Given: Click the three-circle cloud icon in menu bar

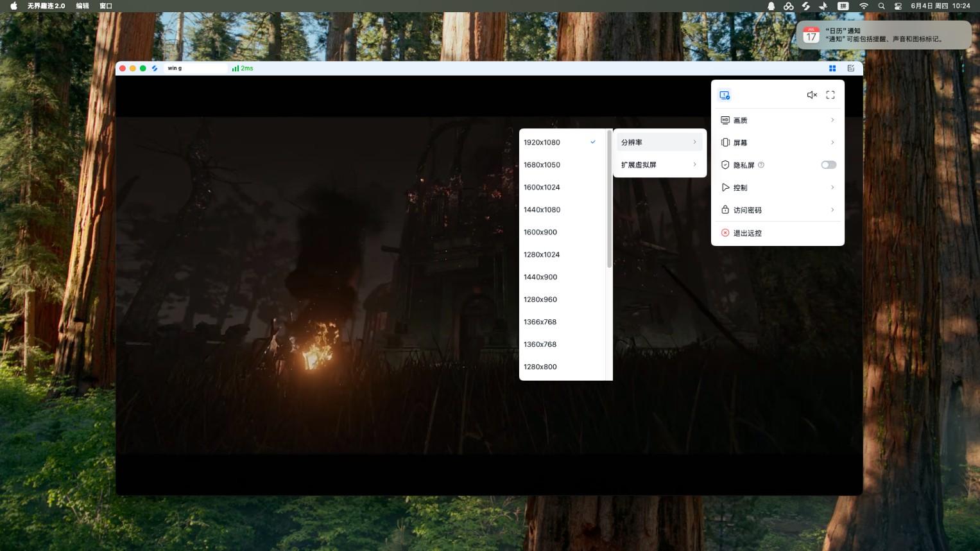Looking at the screenshot, I should pos(789,6).
